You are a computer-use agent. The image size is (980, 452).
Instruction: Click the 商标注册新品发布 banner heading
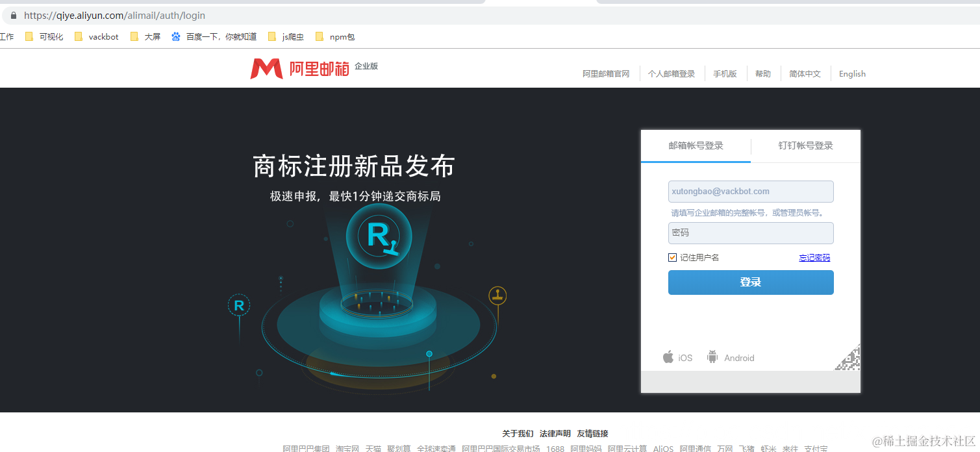[x=354, y=166]
